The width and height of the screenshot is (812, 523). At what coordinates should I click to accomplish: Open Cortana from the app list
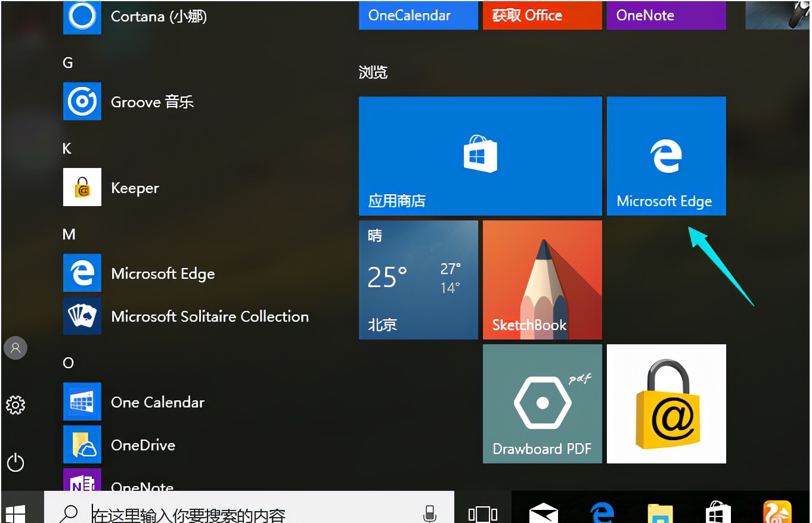[x=158, y=17]
